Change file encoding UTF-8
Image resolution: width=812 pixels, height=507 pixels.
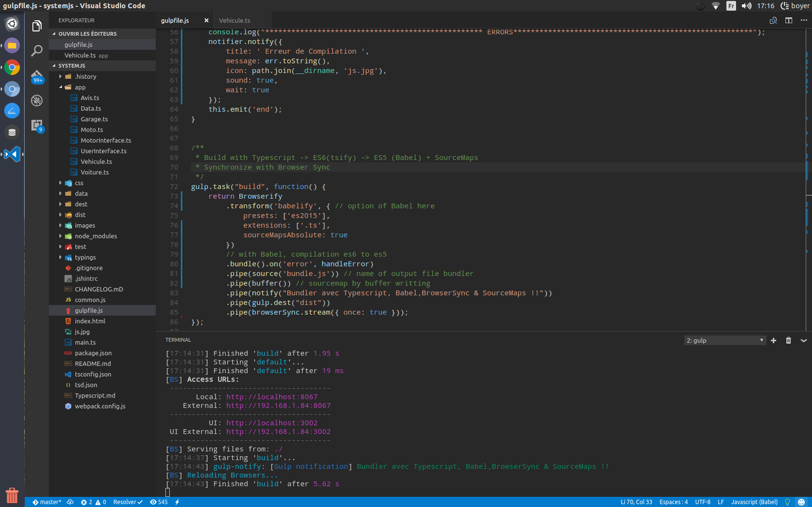703,502
